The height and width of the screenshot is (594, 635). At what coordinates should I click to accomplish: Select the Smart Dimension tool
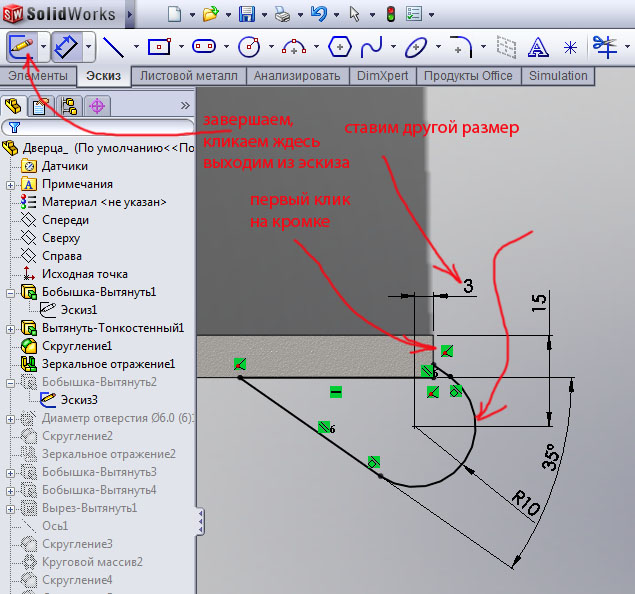click(66, 46)
